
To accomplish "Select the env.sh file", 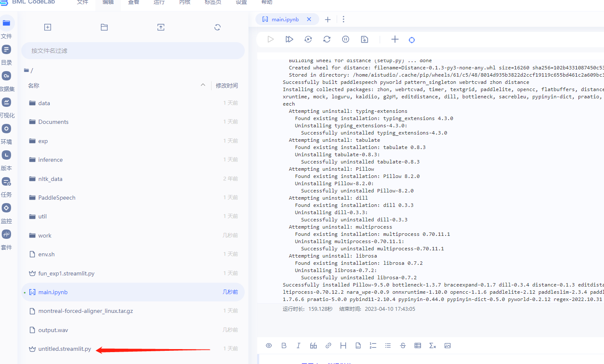I will (133, 254).
